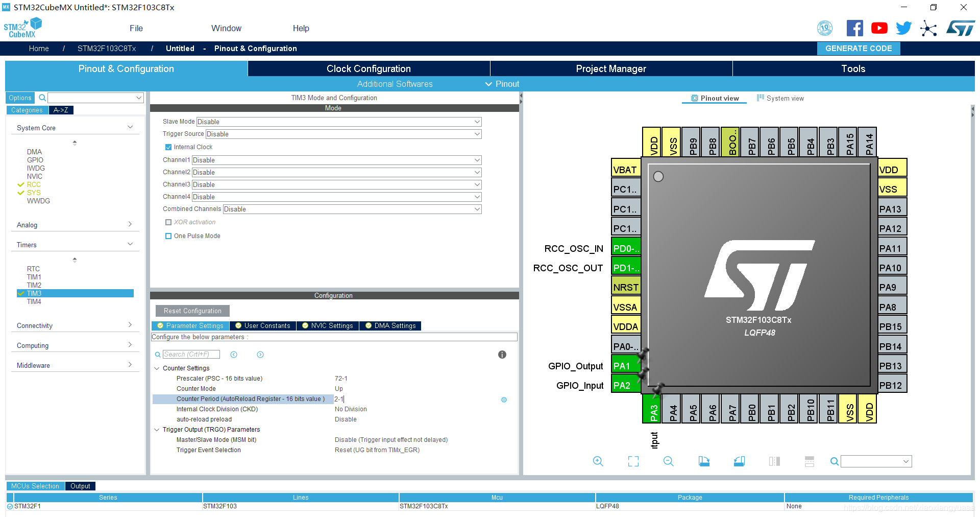Open the Twitter bird icon
This screenshot has width=980, height=517.
(x=903, y=28)
